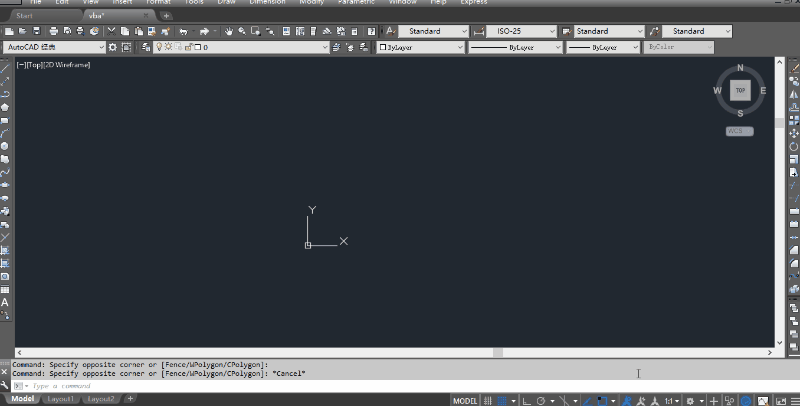Click the Plot printer icon
The height and width of the screenshot is (406, 800).
pyautogui.click(x=54, y=31)
